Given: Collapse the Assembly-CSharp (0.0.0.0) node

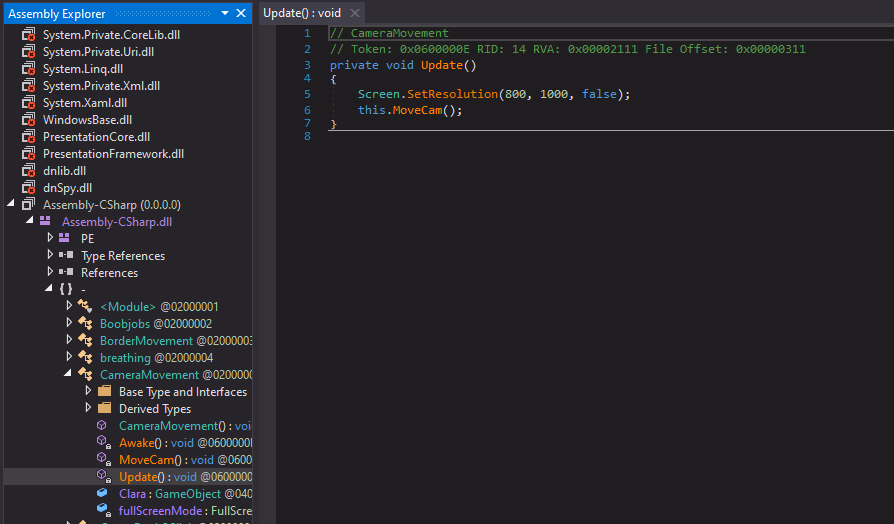Looking at the screenshot, I should pyautogui.click(x=10, y=204).
